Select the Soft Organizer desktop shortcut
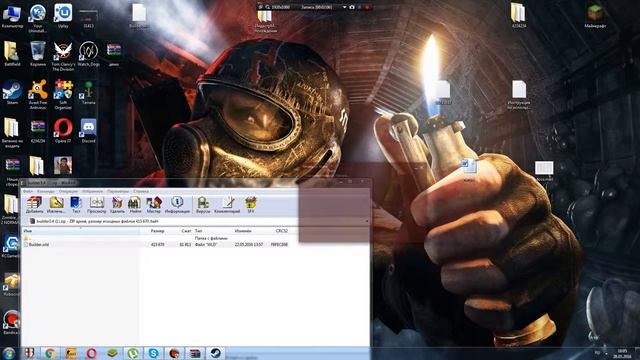Viewport: 640px width, 360px height. [x=63, y=95]
